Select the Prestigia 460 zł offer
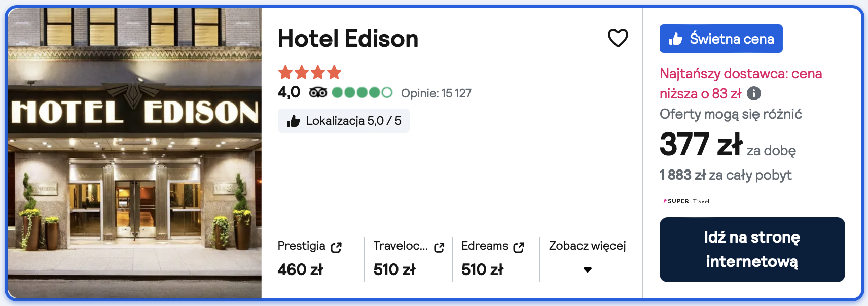Image resolution: width=868 pixels, height=306 pixels. (300, 269)
